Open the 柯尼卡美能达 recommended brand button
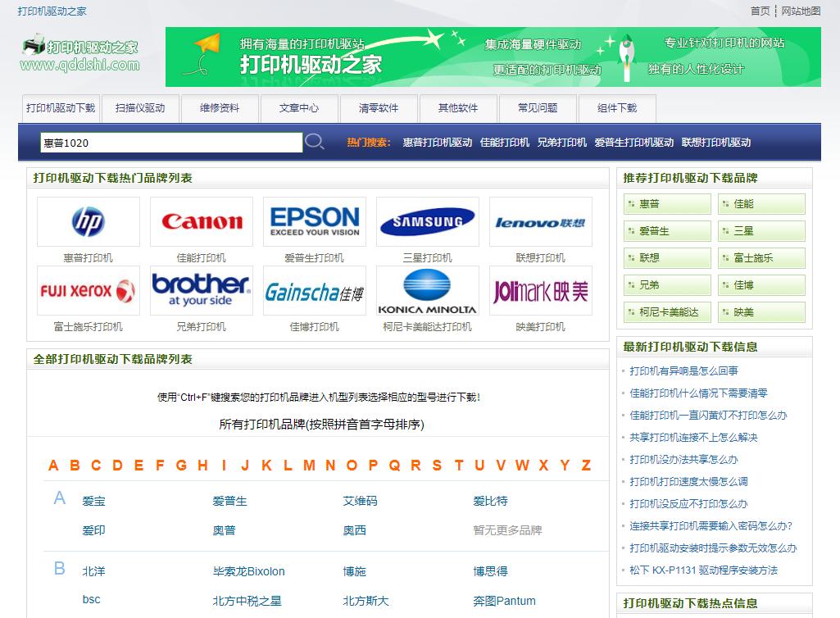The image size is (840, 618). tap(665, 312)
